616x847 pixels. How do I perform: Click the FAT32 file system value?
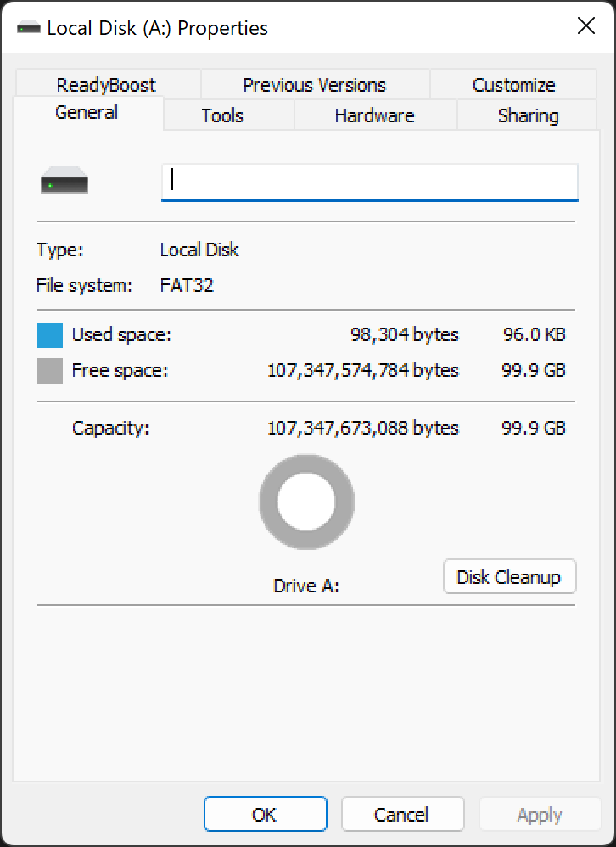click(x=187, y=285)
